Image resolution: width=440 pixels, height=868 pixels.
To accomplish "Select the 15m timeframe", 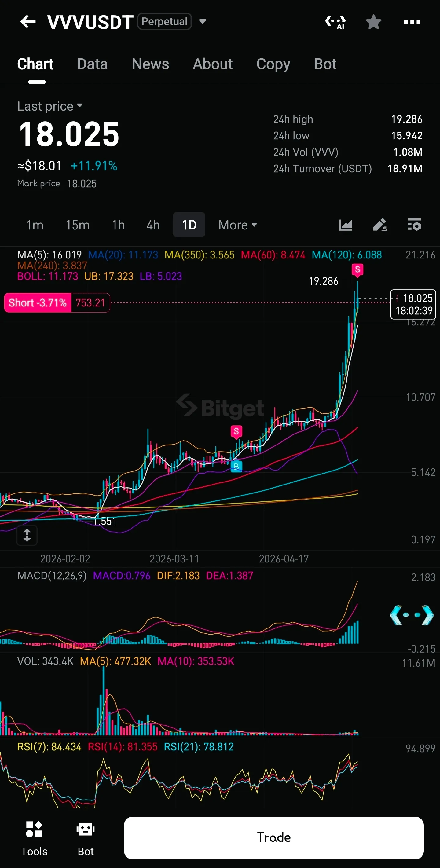I will (78, 225).
